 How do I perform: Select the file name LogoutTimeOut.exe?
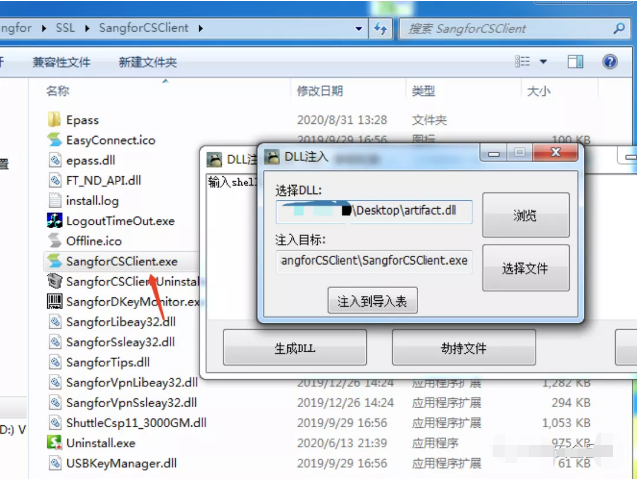(x=120, y=221)
